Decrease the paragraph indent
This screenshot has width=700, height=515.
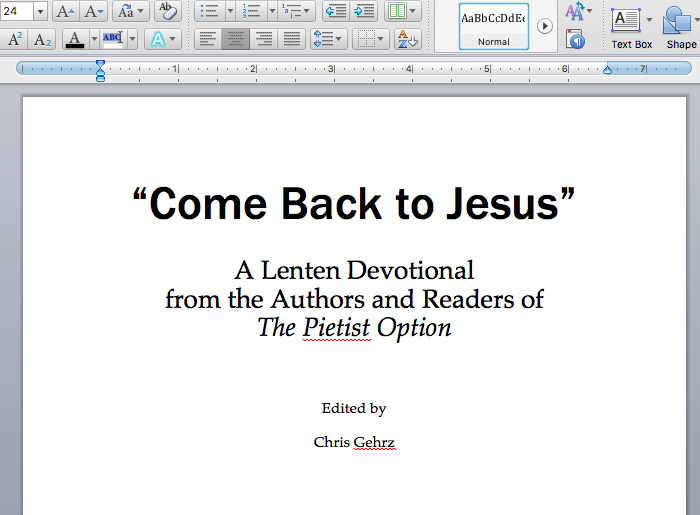click(x=336, y=11)
